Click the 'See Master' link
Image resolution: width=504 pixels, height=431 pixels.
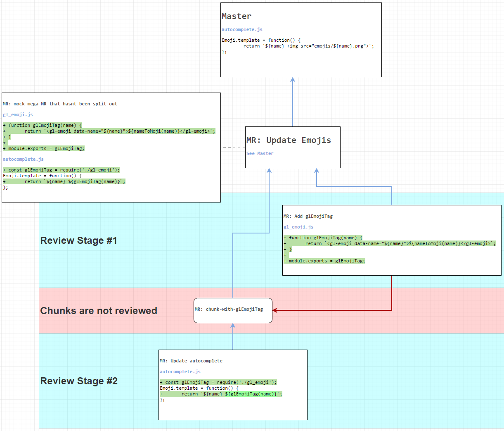click(260, 153)
